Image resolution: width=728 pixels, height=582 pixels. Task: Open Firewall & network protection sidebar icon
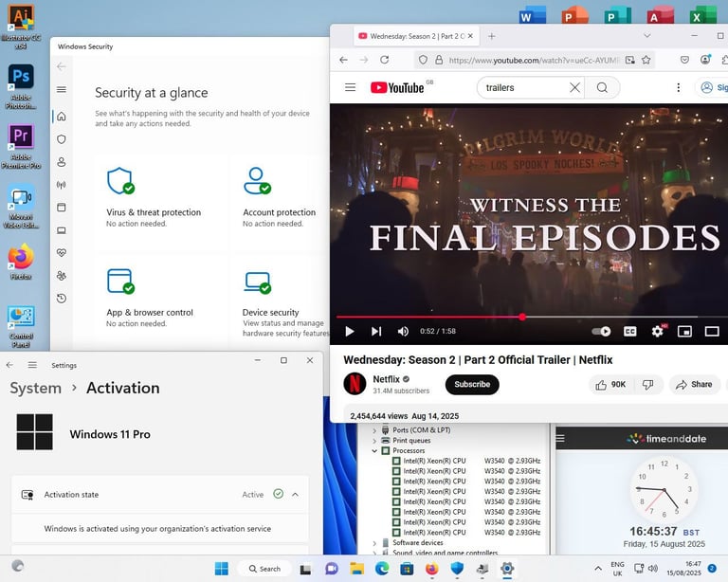click(x=62, y=185)
